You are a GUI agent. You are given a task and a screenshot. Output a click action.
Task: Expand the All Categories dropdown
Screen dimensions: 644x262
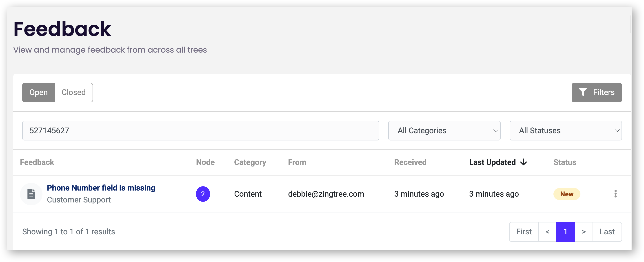click(444, 131)
